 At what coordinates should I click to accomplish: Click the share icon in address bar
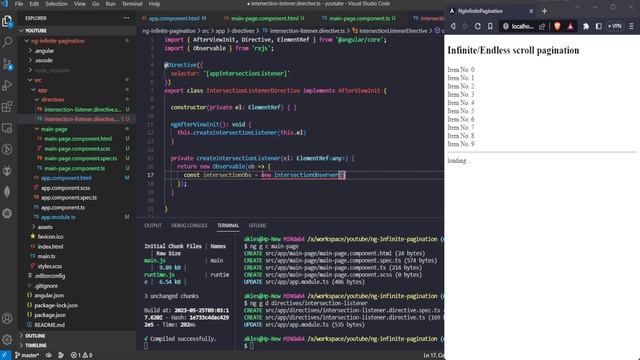point(542,26)
